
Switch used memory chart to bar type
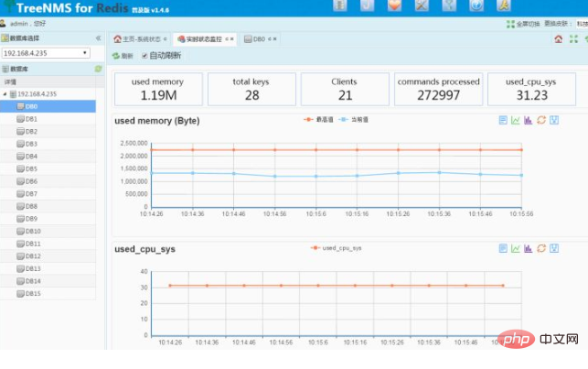click(528, 120)
